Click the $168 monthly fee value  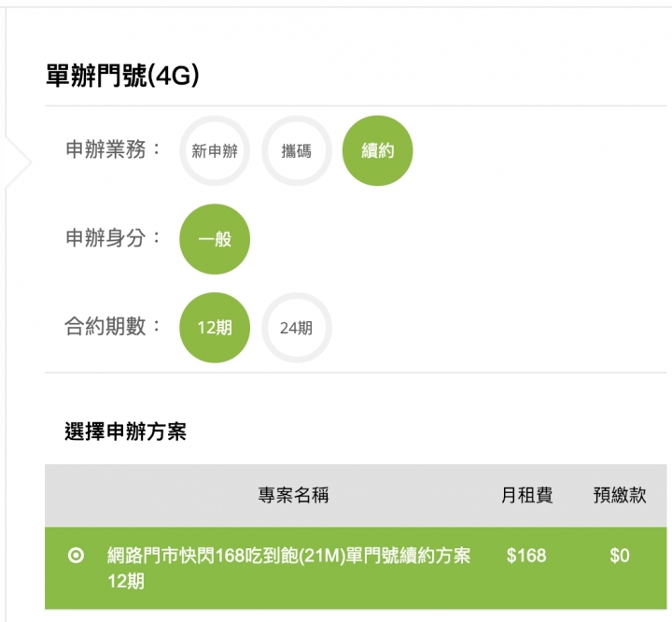[x=526, y=556]
